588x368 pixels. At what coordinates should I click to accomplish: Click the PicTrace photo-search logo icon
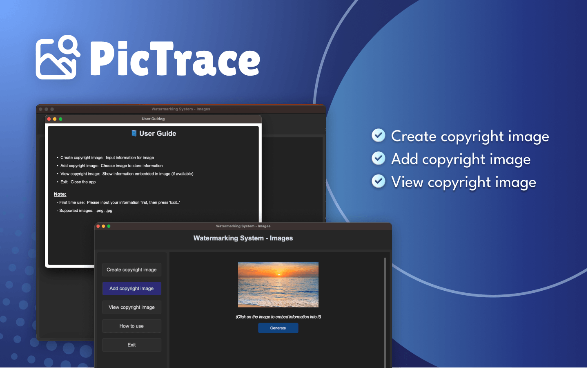coord(58,57)
